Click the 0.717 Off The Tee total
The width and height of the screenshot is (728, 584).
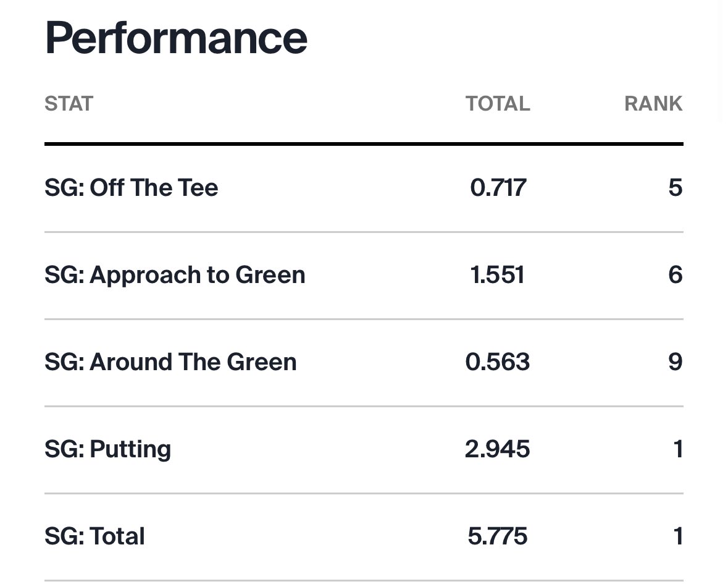498,188
